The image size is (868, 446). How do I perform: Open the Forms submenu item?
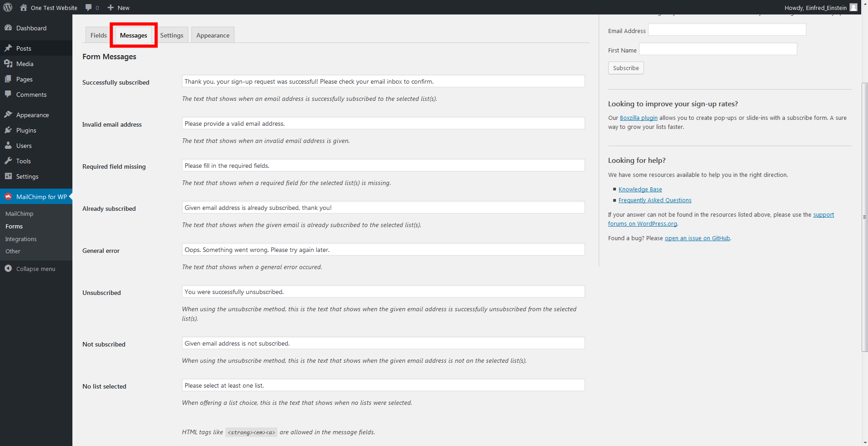click(x=14, y=226)
